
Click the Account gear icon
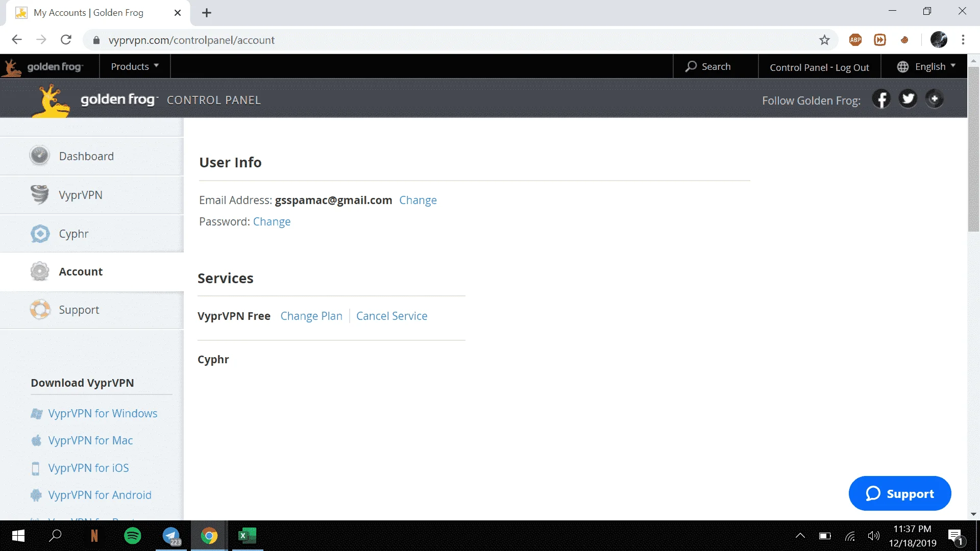click(x=39, y=271)
